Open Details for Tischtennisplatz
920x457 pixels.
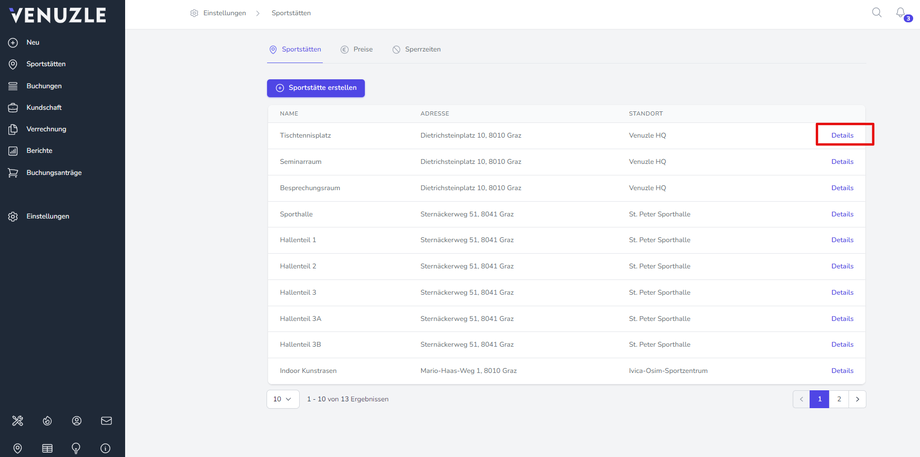pyautogui.click(x=842, y=135)
